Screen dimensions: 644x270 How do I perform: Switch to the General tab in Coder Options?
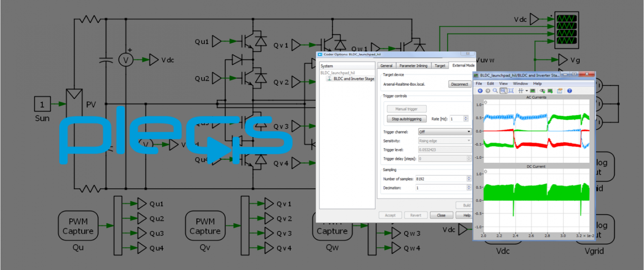[x=386, y=66]
